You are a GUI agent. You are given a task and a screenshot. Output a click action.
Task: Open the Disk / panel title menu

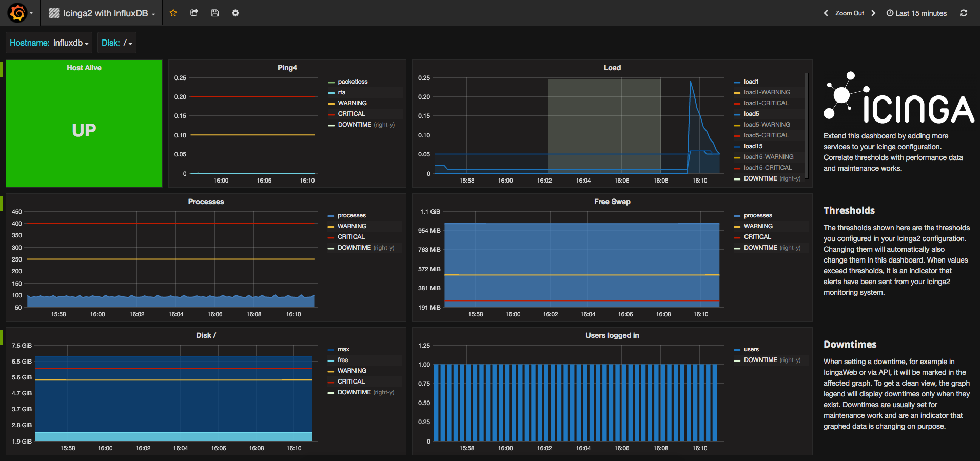(206, 335)
